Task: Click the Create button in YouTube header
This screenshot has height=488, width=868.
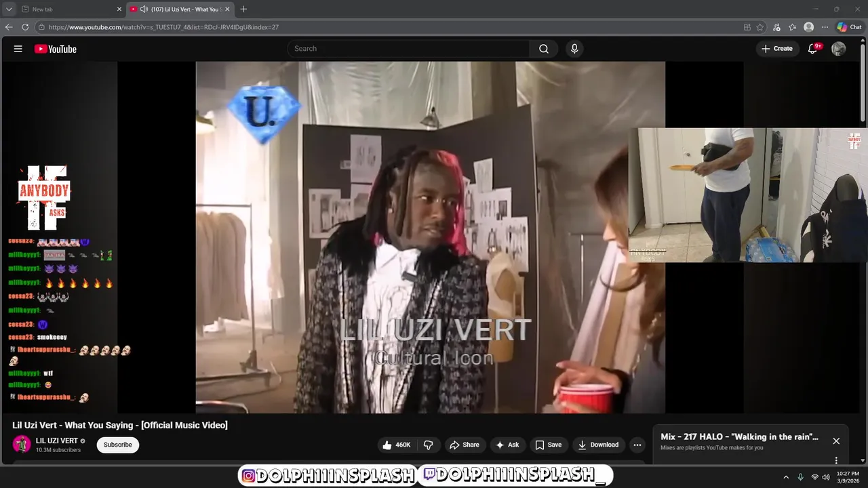Action: click(x=777, y=49)
